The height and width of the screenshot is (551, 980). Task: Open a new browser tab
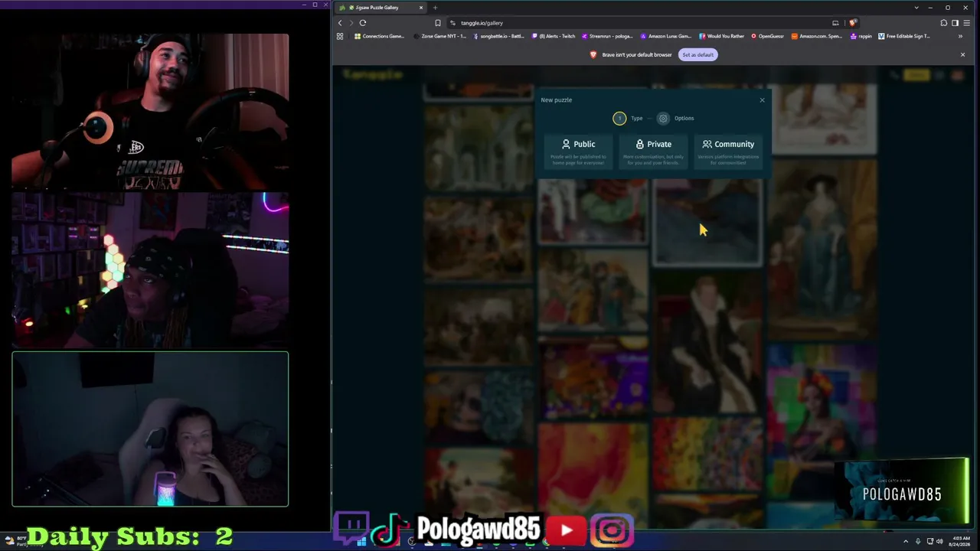[435, 8]
